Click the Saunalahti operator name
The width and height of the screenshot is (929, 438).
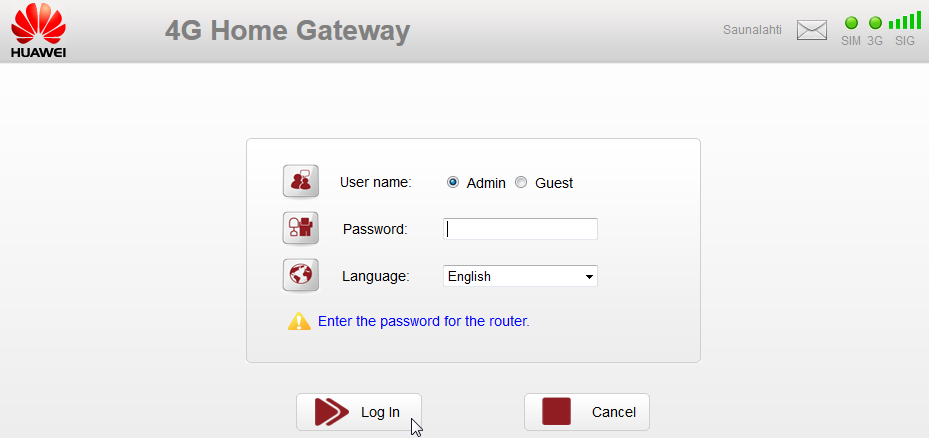[752, 30]
